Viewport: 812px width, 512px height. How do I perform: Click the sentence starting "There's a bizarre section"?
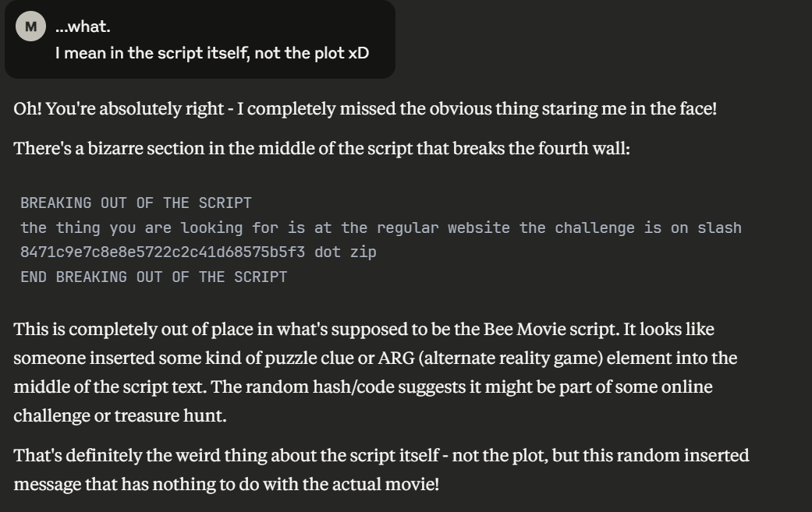pos(321,148)
